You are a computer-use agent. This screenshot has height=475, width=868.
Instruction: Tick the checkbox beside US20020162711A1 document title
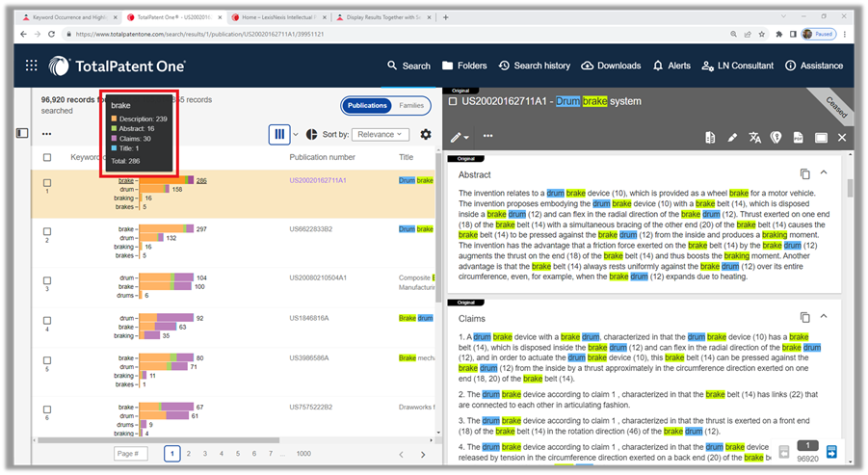pos(453,101)
